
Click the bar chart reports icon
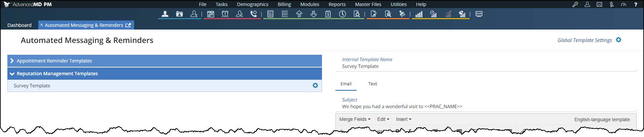pos(419,14)
